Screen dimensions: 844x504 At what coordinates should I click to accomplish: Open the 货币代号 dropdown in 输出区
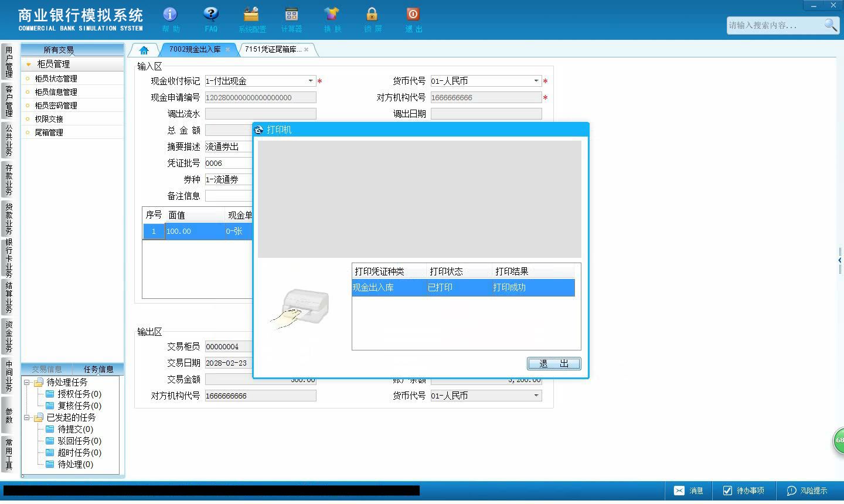pyautogui.click(x=536, y=396)
